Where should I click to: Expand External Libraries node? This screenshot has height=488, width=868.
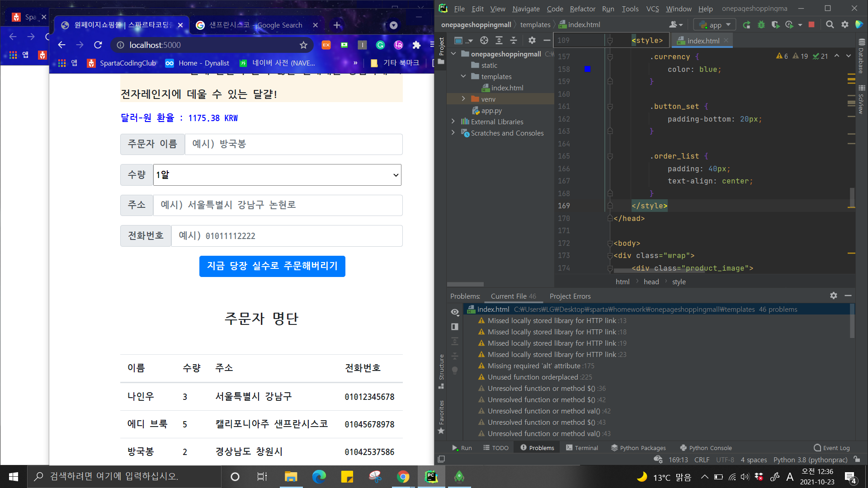point(453,122)
